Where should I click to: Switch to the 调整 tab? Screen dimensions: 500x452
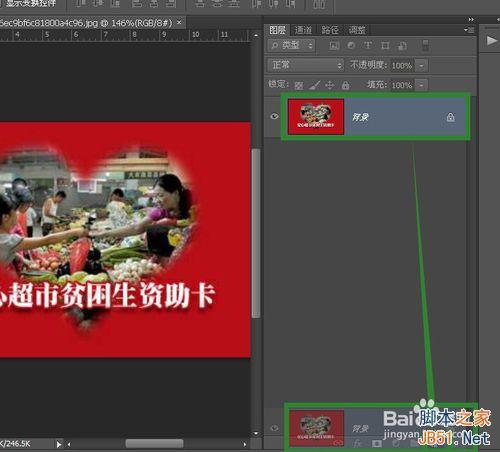(356, 30)
